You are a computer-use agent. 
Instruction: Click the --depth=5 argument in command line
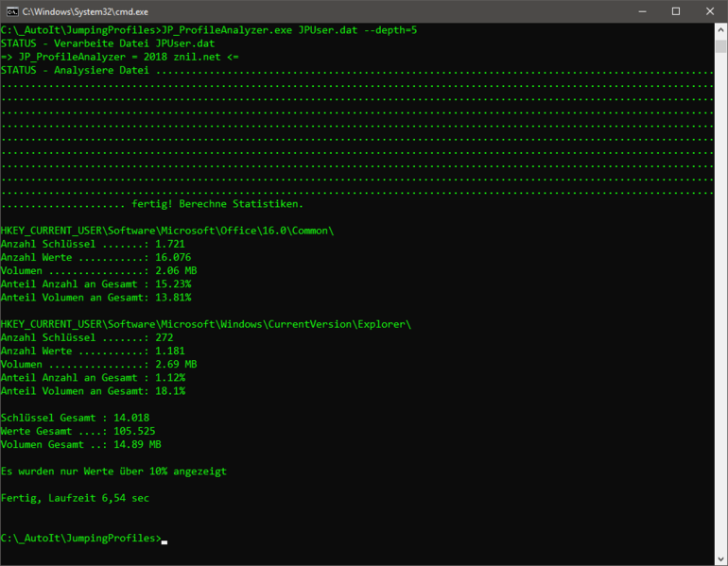[x=386, y=30]
